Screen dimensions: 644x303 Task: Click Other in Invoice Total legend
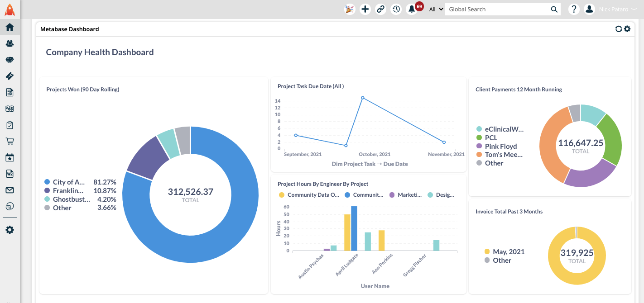[x=498, y=260]
